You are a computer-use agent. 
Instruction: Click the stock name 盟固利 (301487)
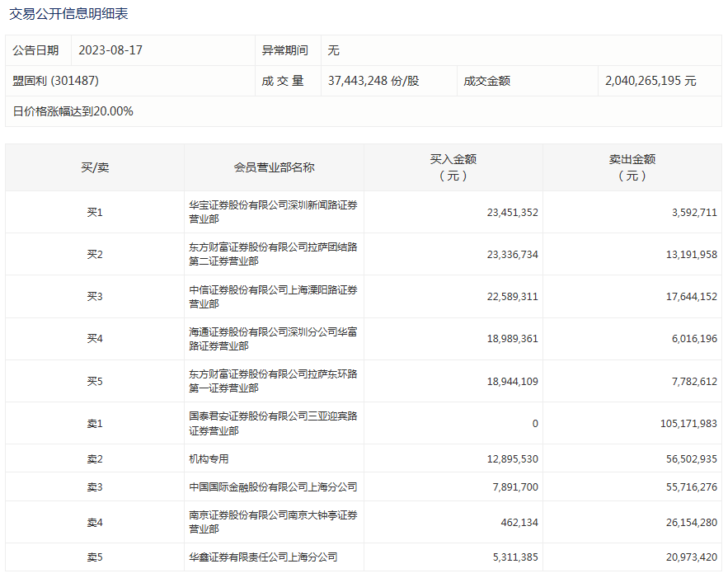[56, 81]
